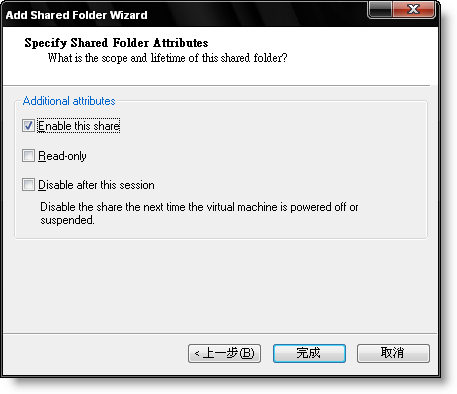Image resolution: width=457 pixels, height=394 pixels.
Task: Click the 'Specify Shared Folder Attributes' heading
Action: [116, 43]
